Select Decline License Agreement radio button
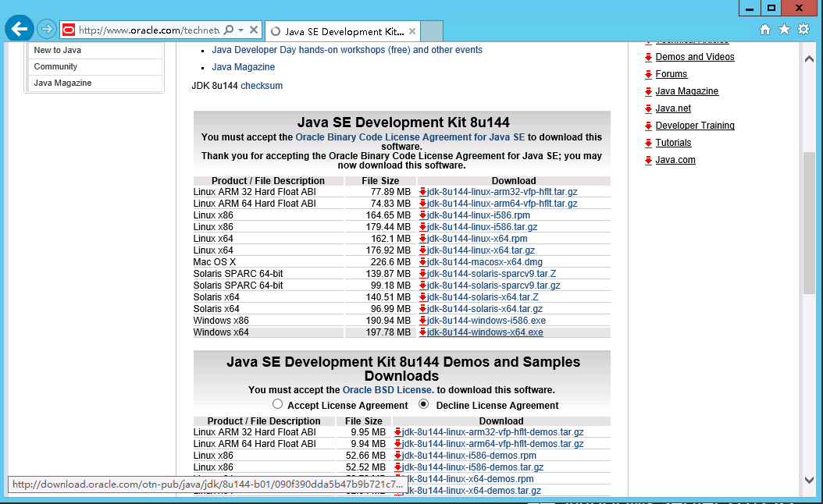Screen dimensions: 823x504 (423, 404)
